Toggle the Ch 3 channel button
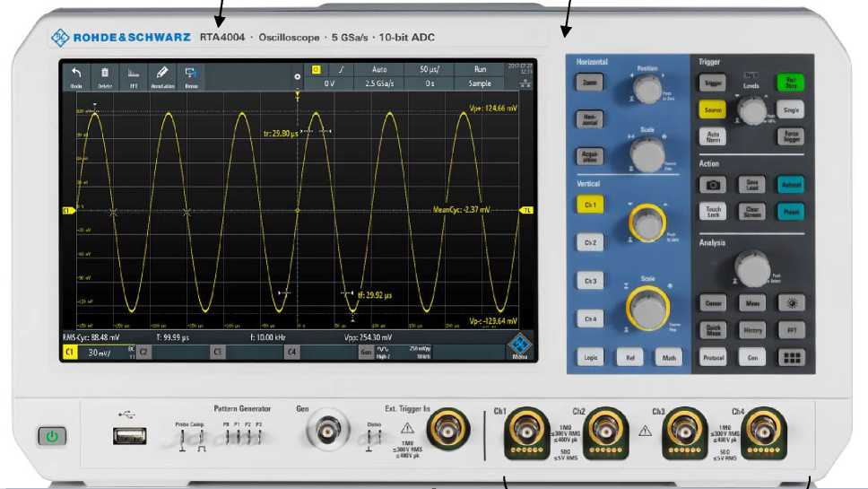The width and height of the screenshot is (868, 489). (590, 281)
